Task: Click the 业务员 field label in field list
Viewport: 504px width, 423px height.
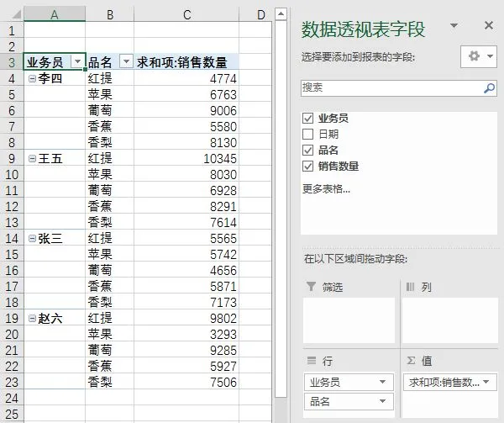Action: [x=333, y=118]
